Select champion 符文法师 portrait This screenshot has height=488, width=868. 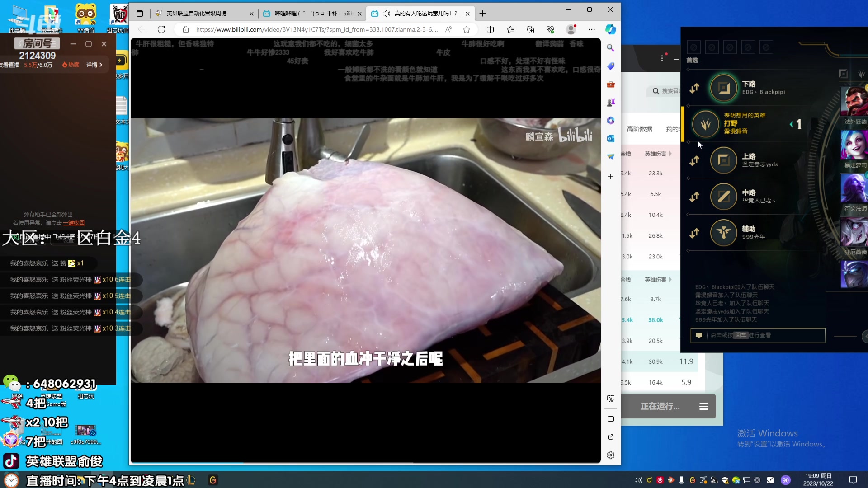(x=854, y=188)
